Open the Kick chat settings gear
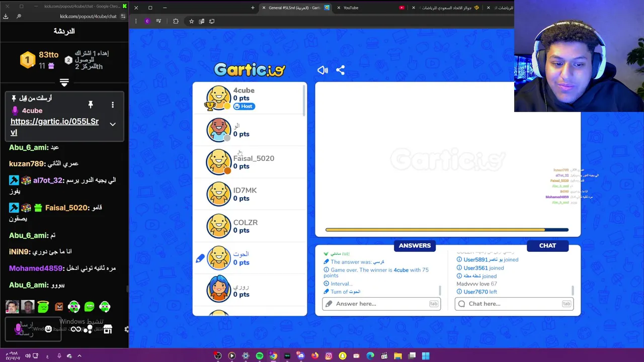 point(126,329)
